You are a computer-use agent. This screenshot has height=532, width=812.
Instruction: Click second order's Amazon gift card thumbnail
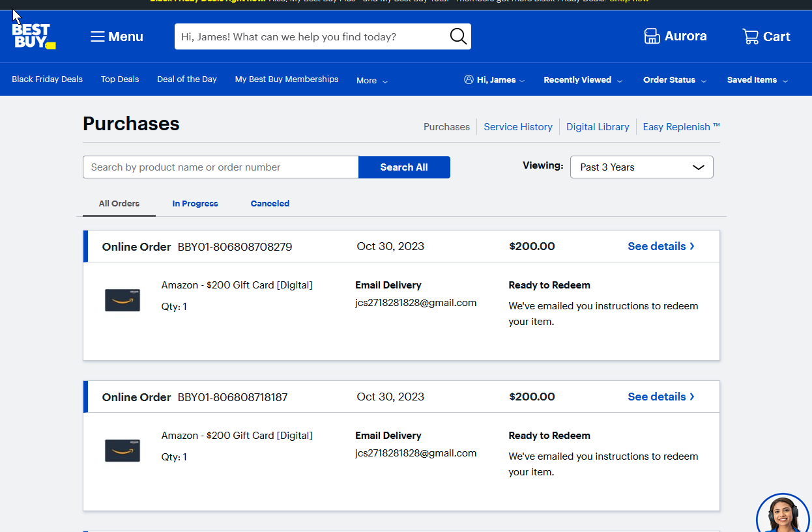[123, 451]
